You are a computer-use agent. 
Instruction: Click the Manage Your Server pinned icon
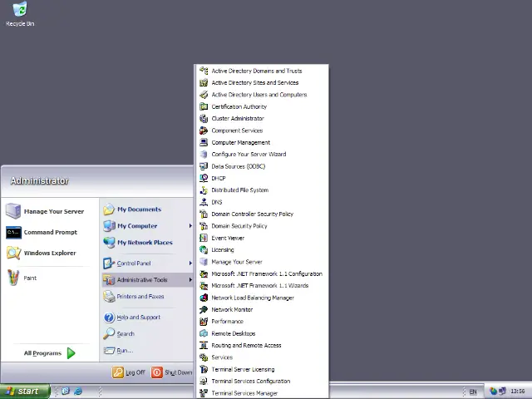[x=13, y=211]
